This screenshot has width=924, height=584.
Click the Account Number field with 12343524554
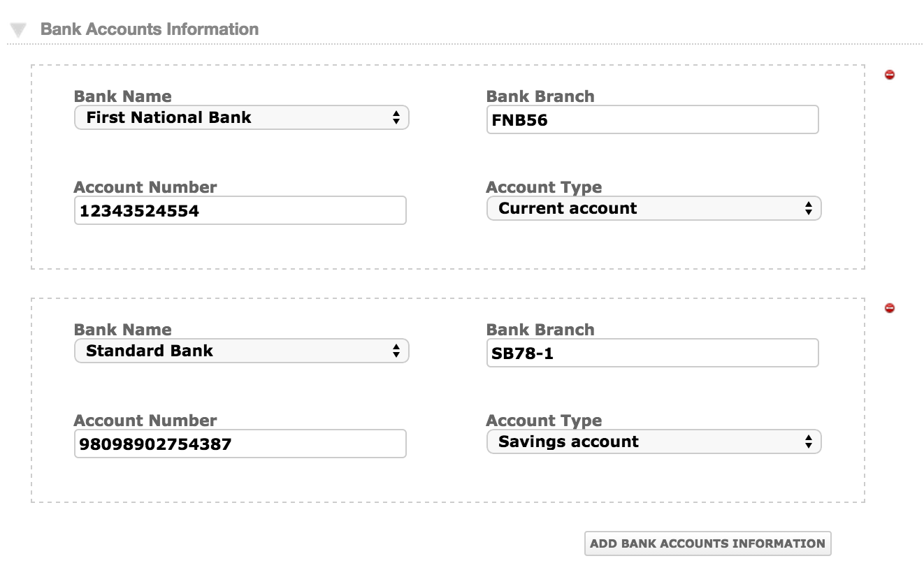[240, 210]
